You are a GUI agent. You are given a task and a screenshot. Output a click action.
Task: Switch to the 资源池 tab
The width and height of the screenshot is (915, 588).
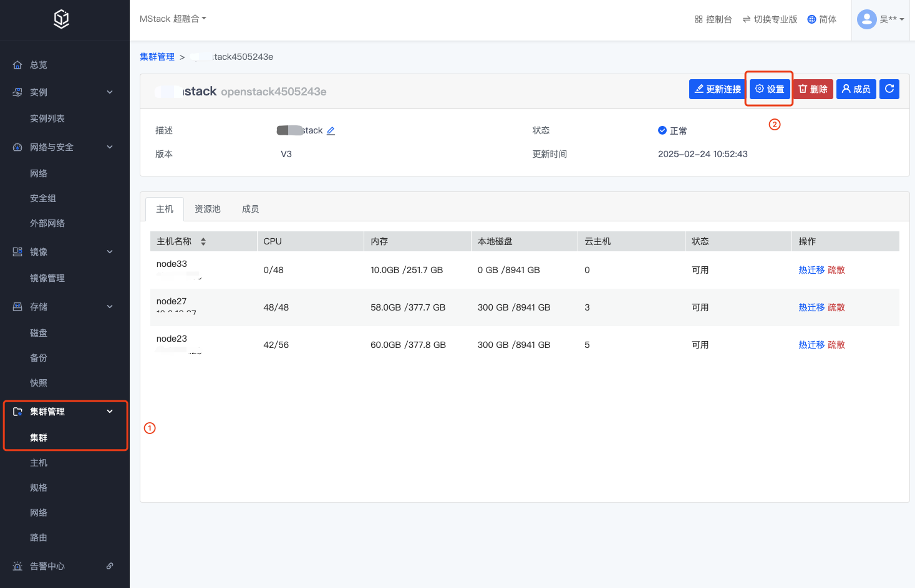208,209
